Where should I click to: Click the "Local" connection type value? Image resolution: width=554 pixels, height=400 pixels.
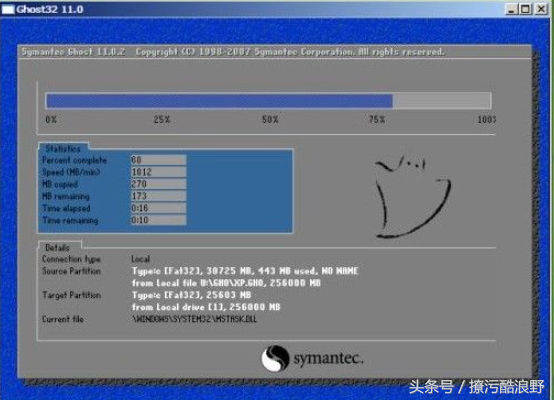tap(141, 259)
